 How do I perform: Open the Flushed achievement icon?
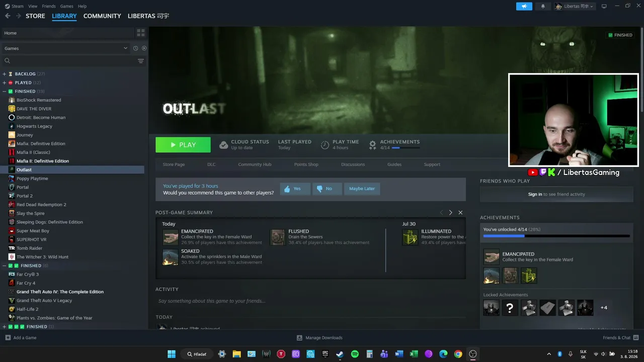[x=278, y=237]
